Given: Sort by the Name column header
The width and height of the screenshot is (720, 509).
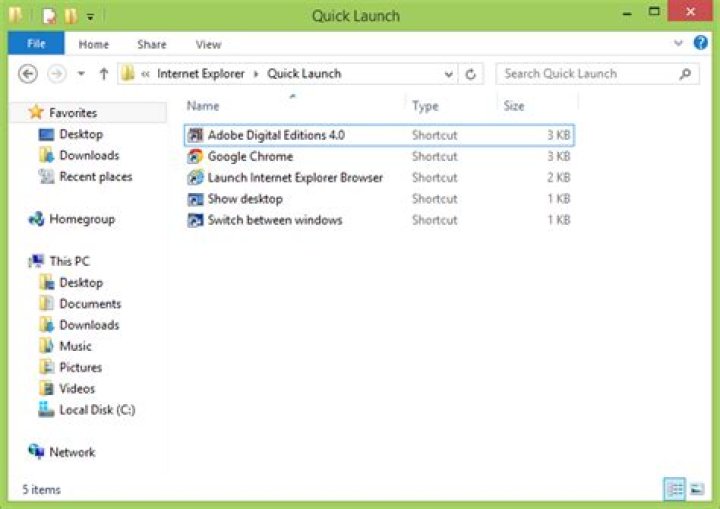Looking at the screenshot, I should pos(202,106).
